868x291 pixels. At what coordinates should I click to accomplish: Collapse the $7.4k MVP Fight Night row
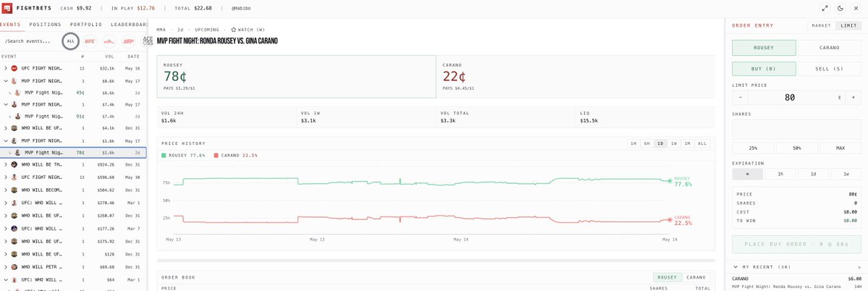click(x=6, y=104)
